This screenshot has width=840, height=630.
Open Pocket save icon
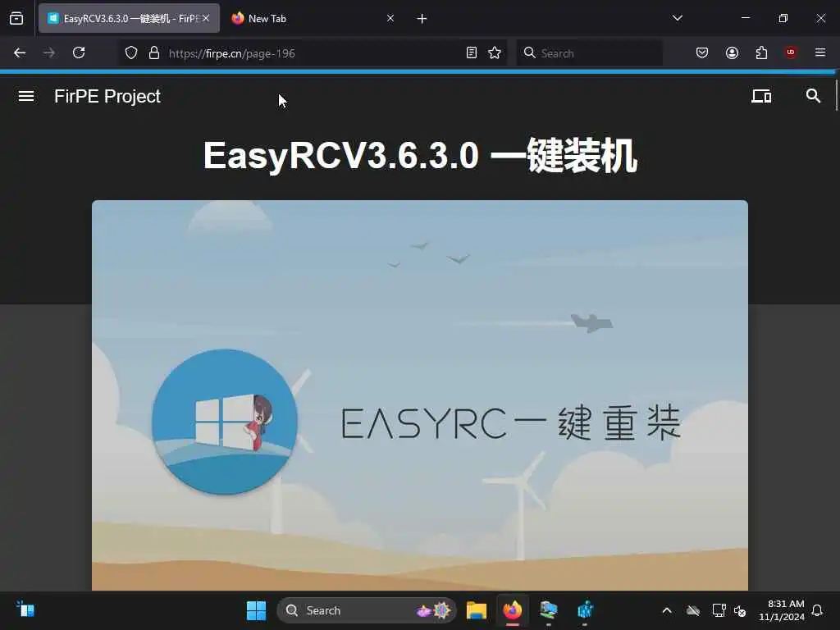pos(702,52)
